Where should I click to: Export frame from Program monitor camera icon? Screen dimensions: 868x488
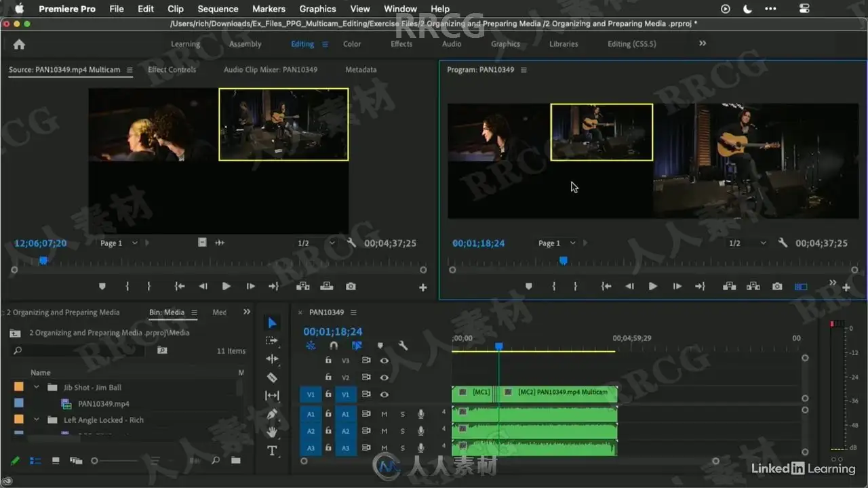(x=777, y=287)
